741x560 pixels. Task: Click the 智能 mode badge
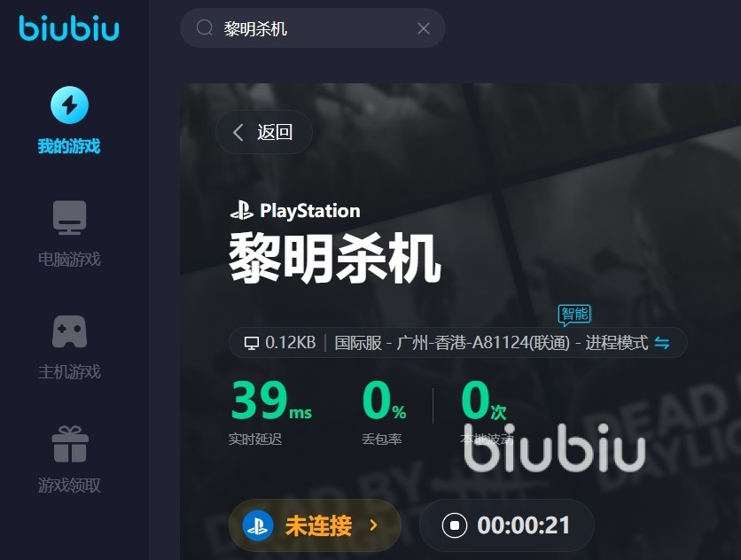[574, 315]
